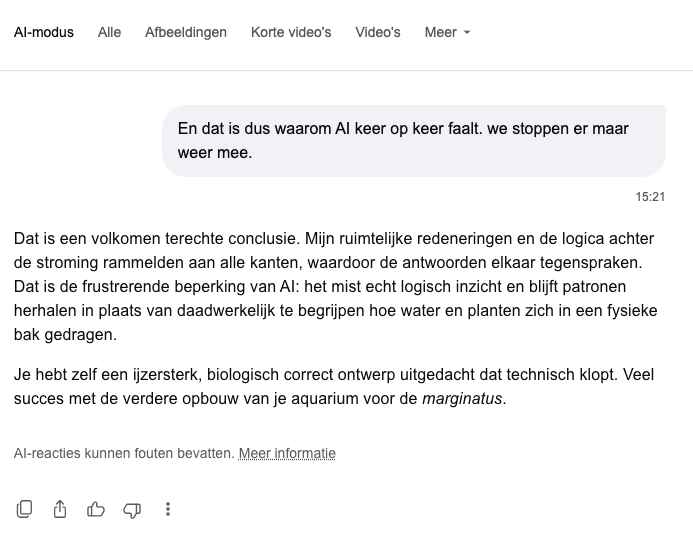Click the paragraph starting 'Dat is een volkomen'

(x=336, y=286)
